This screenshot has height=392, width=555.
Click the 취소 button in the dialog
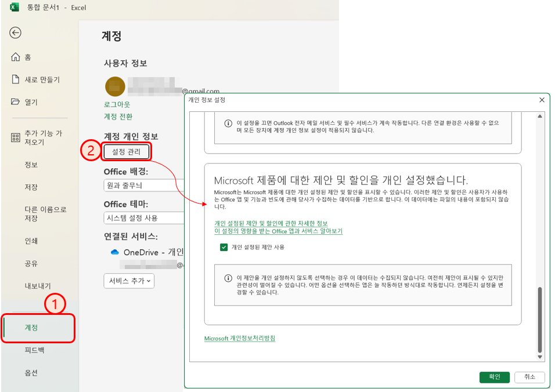click(529, 377)
